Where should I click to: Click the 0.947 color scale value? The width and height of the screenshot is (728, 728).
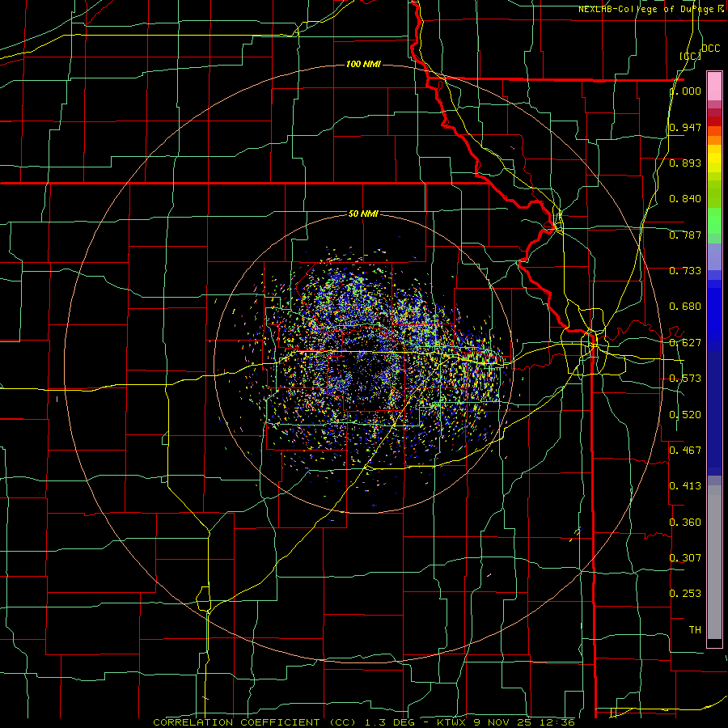(x=685, y=127)
